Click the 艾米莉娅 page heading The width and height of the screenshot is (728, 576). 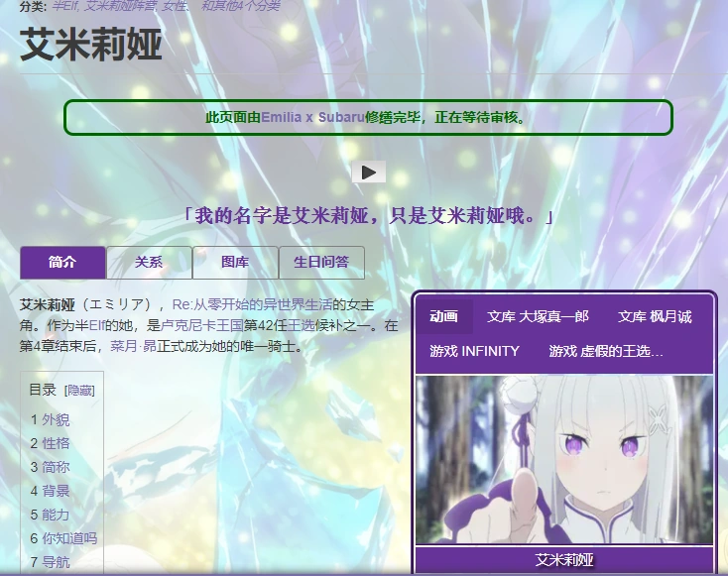tap(91, 45)
